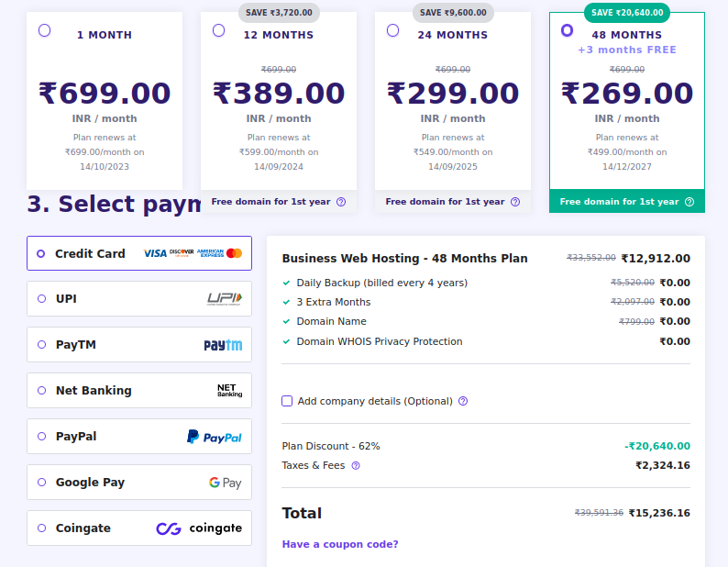Open the Have a coupon code link
The width and height of the screenshot is (728, 567).
340,544
